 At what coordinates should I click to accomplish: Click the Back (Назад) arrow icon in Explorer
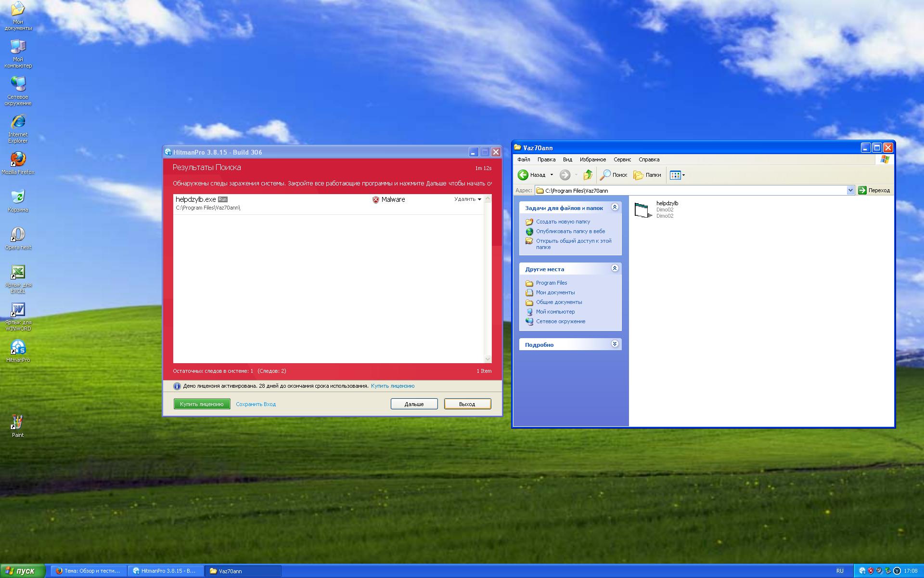523,175
